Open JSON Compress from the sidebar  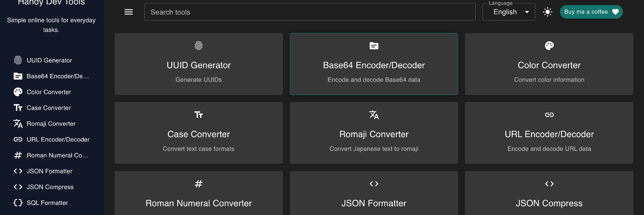50,187
